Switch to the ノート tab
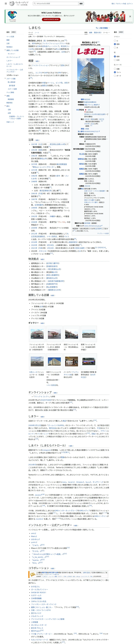 click(37, 33)
